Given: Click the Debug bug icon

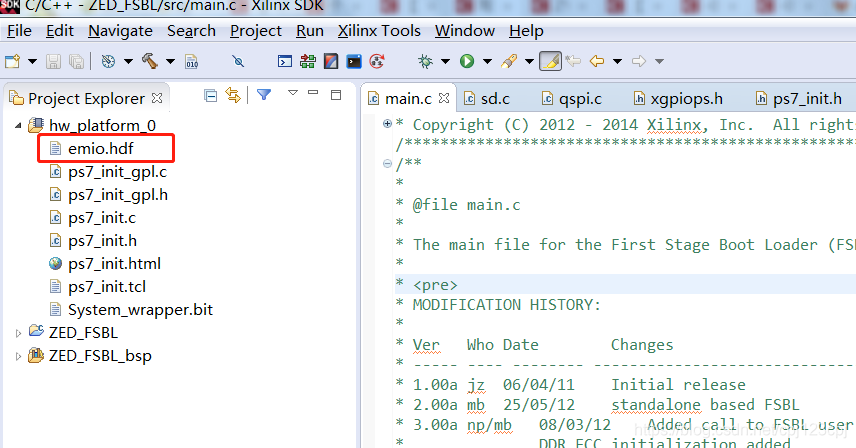Looking at the screenshot, I should [x=425, y=61].
